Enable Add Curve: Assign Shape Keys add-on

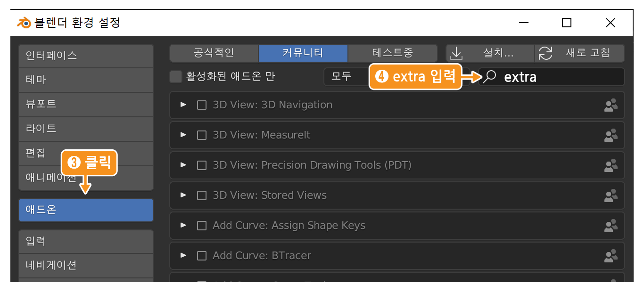pos(202,226)
